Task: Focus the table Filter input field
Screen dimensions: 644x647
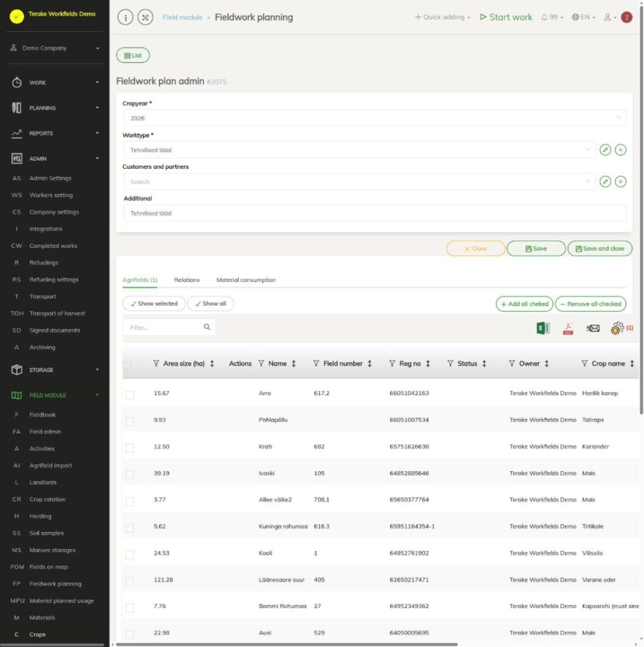Action: pyautogui.click(x=169, y=327)
